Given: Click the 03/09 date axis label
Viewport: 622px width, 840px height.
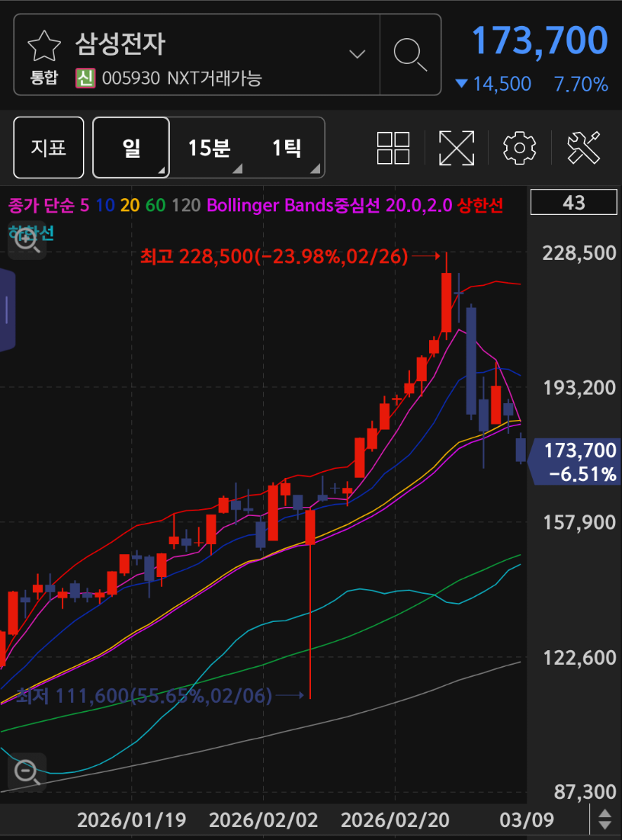Looking at the screenshot, I should (527, 819).
